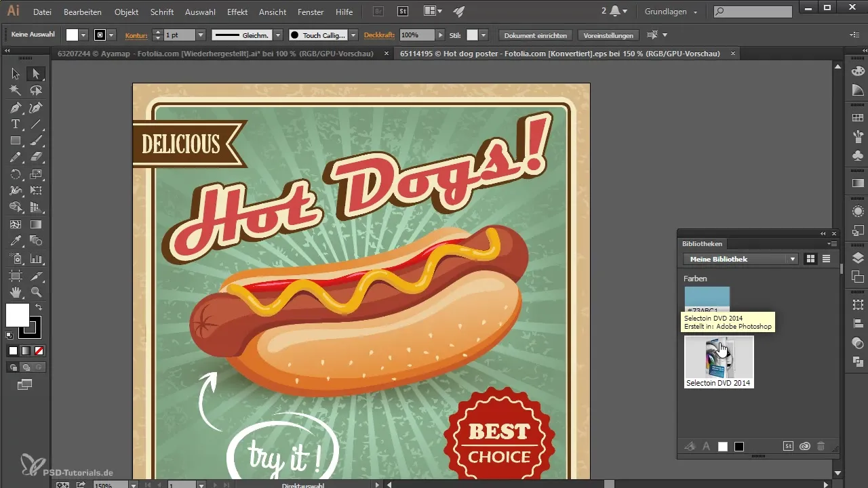
Task: Select the Shape Builder tool
Action: coord(16,207)
